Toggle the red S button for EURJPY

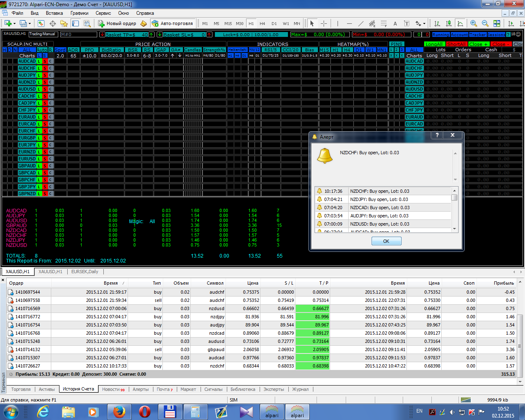pyautogui.click(x=45, y=145)
